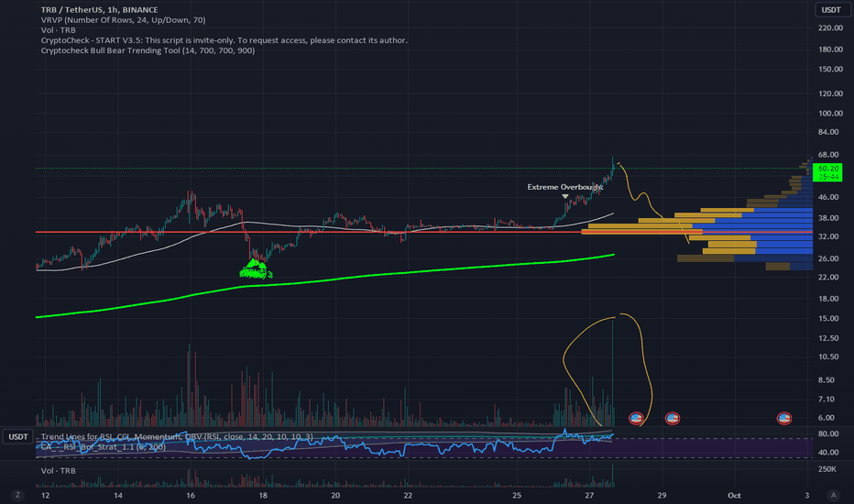Click the 220.00 price axis label

830,27
